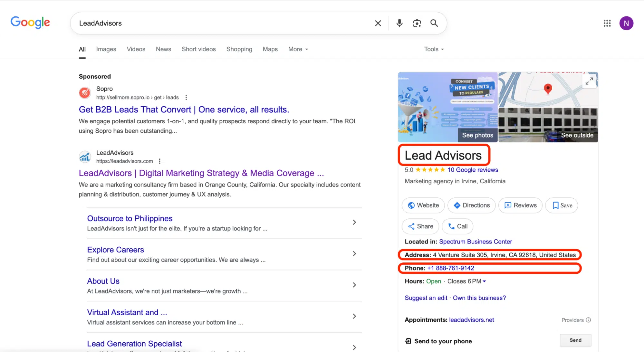Click inside the search input field
The height and width of the screenshot is (352, 644).
pos(226,23)
